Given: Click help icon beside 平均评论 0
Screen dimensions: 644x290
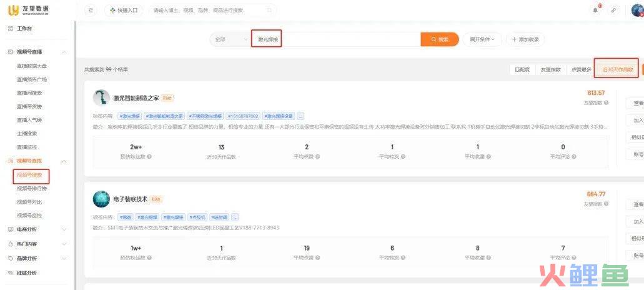Looking at the screenshot, I should pyautogui.click(x=574, y=156).
